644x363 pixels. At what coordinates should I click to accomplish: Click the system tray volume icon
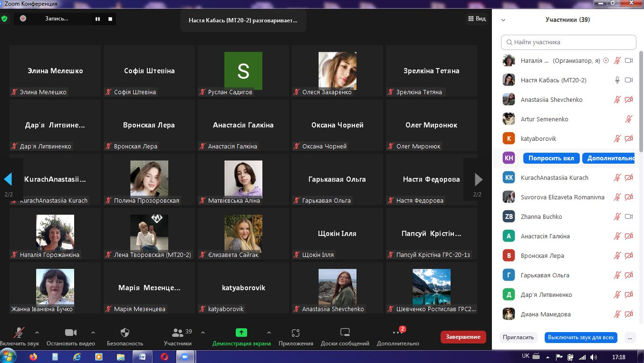(x=594, y=356)
